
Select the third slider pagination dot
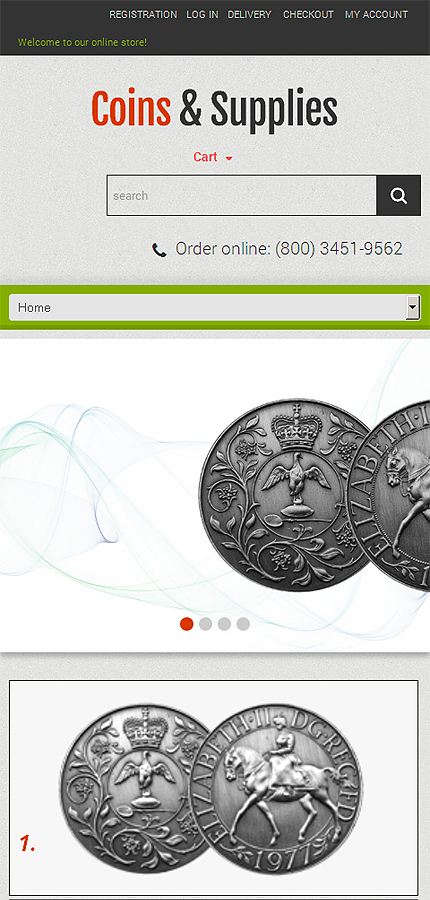(x=224, y=624)
